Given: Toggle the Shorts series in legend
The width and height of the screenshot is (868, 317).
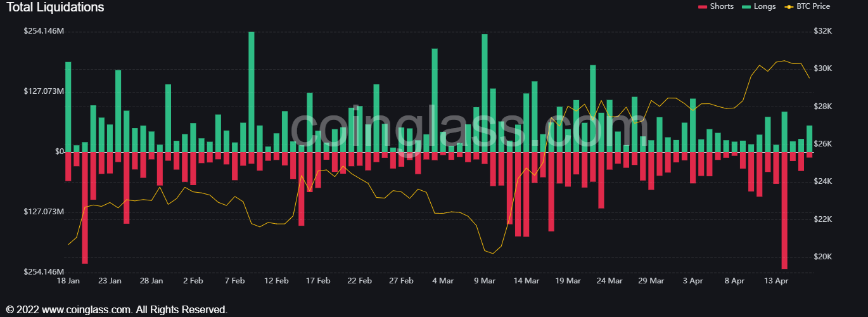Looking at the screenshot, I should [722, 6].
